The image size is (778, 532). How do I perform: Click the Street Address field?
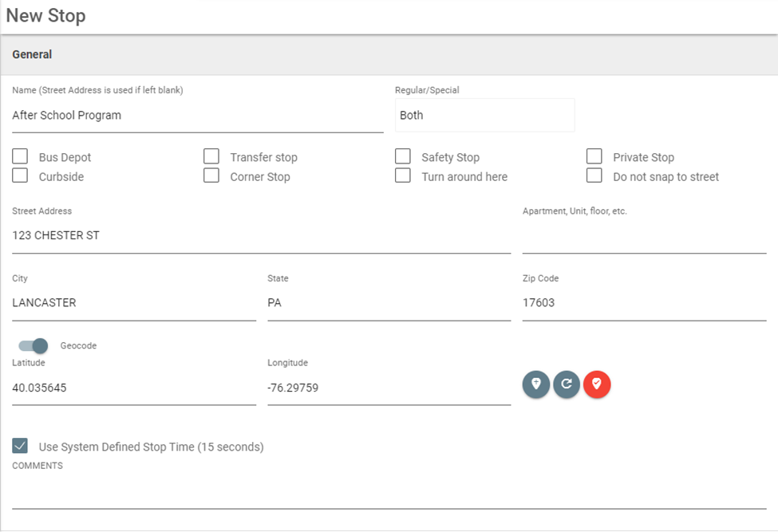pyautogui.click(x=262, y=235)
